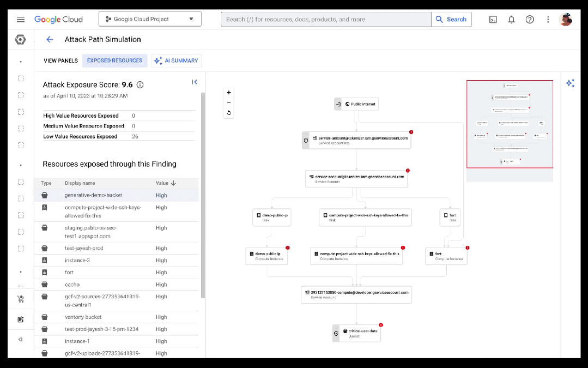Viewport: 588px width, 368px height.
Task: Select the Exposed Resources tab
Action: pos(115,61)
